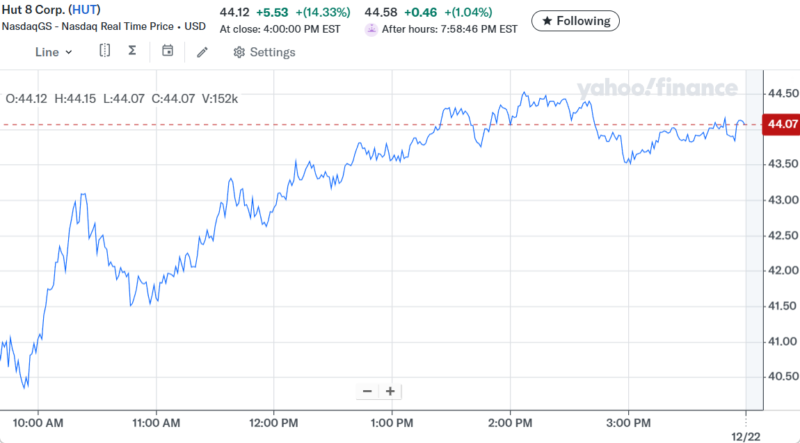This screenshot has height=443, width=800.
Task: Click the After hours timestamp text
Action: pyautogui.click(x=450, y=29)
